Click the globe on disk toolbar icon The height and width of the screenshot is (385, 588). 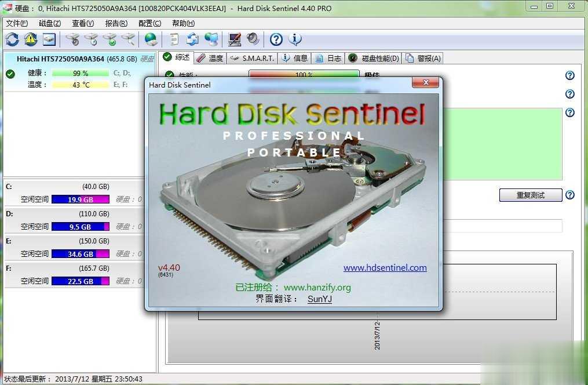pos(151,39)
